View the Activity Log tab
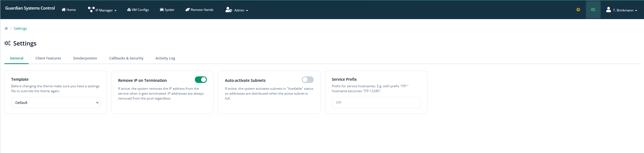 pos(165,58)
